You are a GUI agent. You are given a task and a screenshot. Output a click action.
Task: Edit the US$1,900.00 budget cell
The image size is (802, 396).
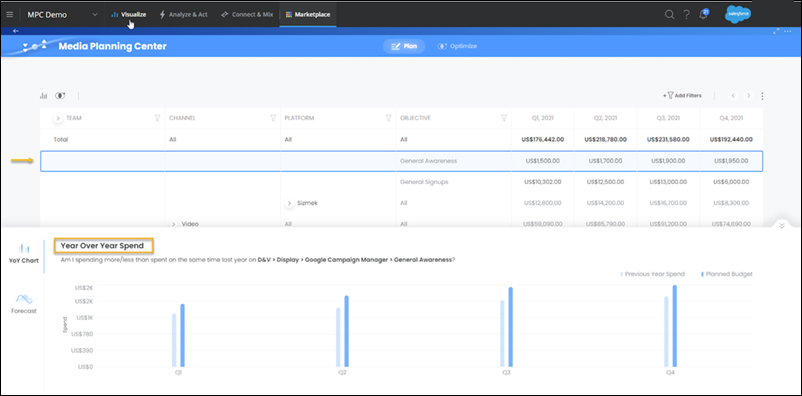(669, 161)
